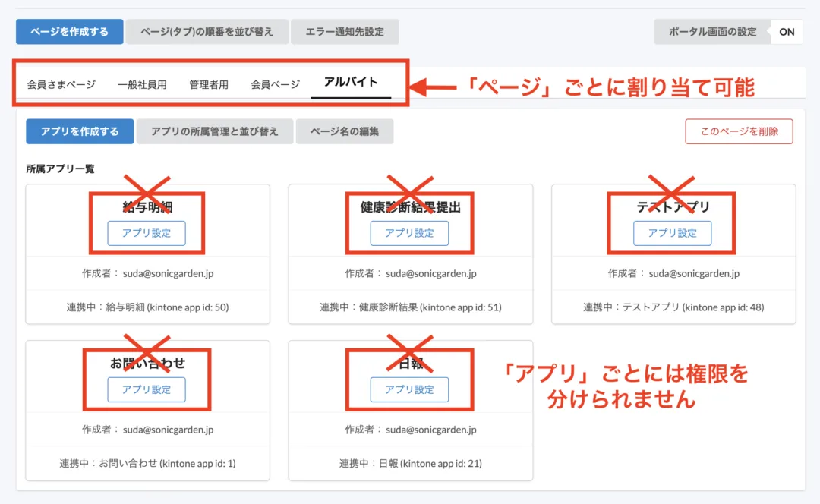Select the アルバイト tab
The width and height of the screenshot is (820, 504).
coord(351,82)
